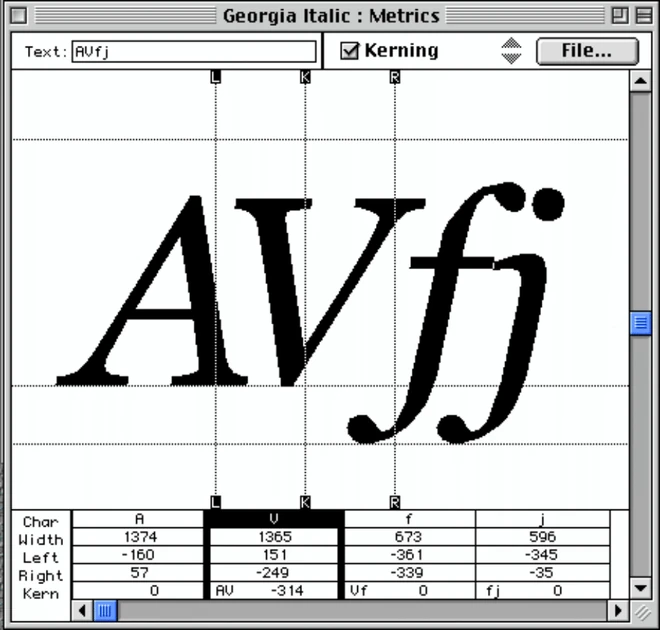Click the width value 1365 for V
This screenshot has width=660, height=630.
(274, 537)
